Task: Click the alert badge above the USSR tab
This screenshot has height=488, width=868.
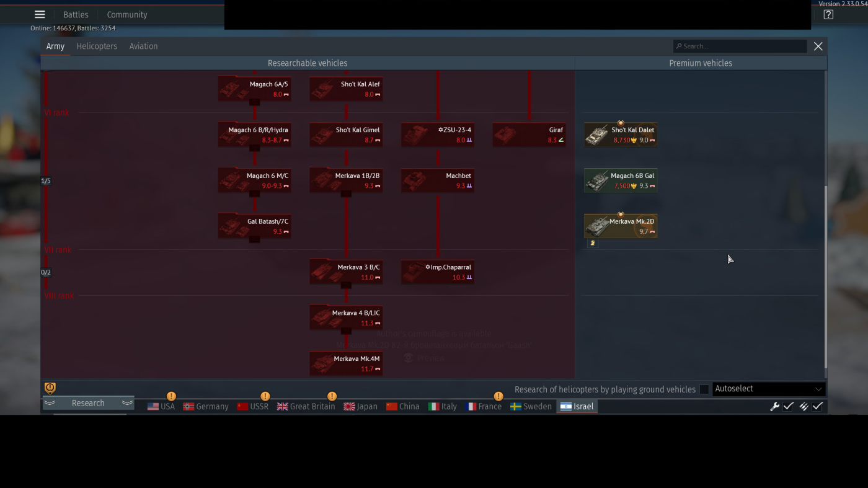Action: click(265, 396)
